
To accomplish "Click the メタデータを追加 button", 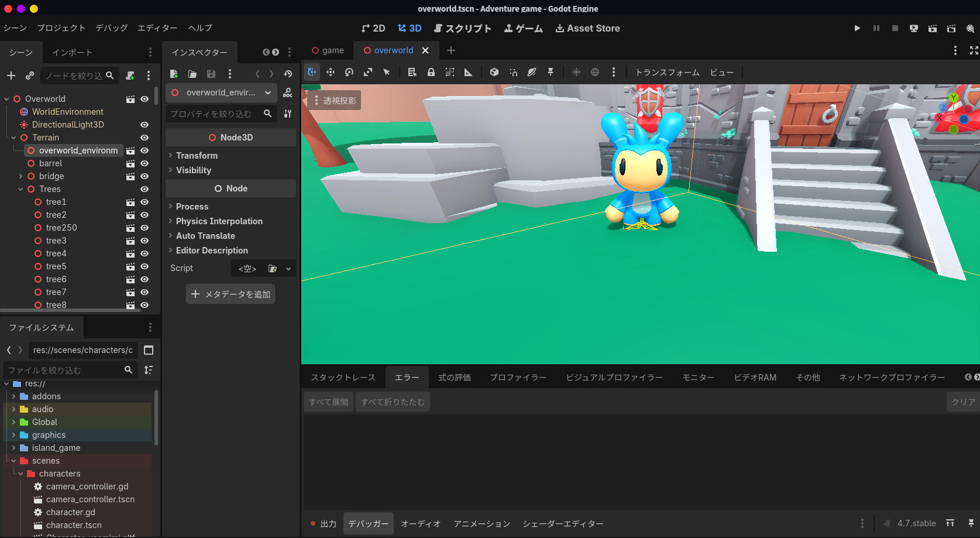I will pyautogui.click(x=231, y=294).
